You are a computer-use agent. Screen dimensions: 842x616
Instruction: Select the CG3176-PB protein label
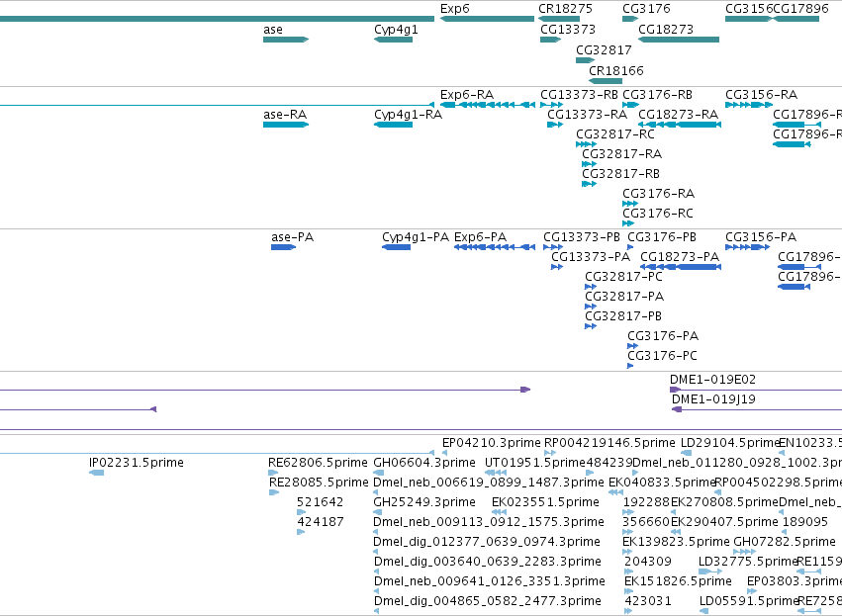[x=662, y=237]
